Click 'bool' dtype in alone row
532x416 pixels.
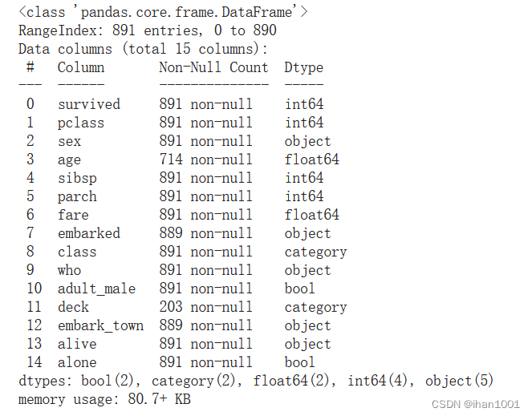click(x=299, y=362)
